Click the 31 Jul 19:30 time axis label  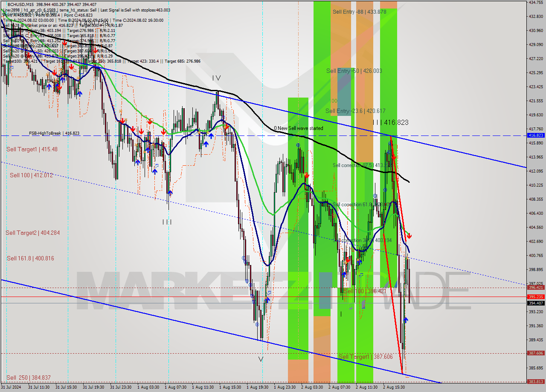(93, 388)
